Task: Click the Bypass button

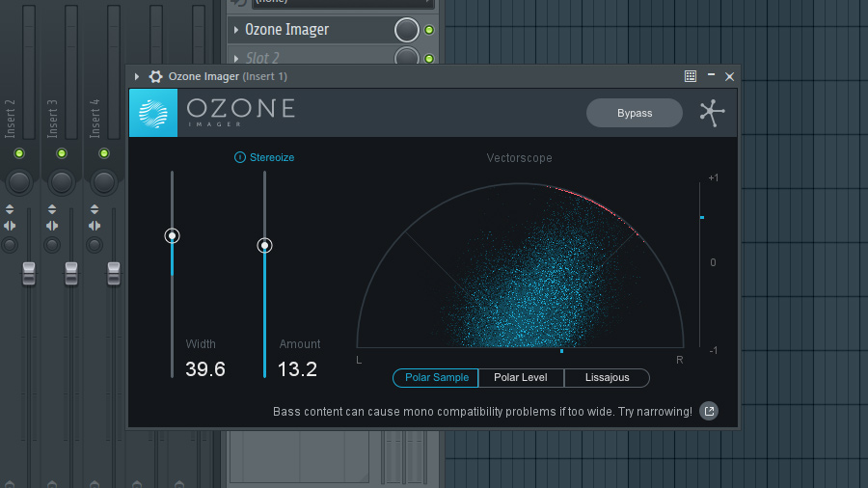Action: tap(635, 113)
